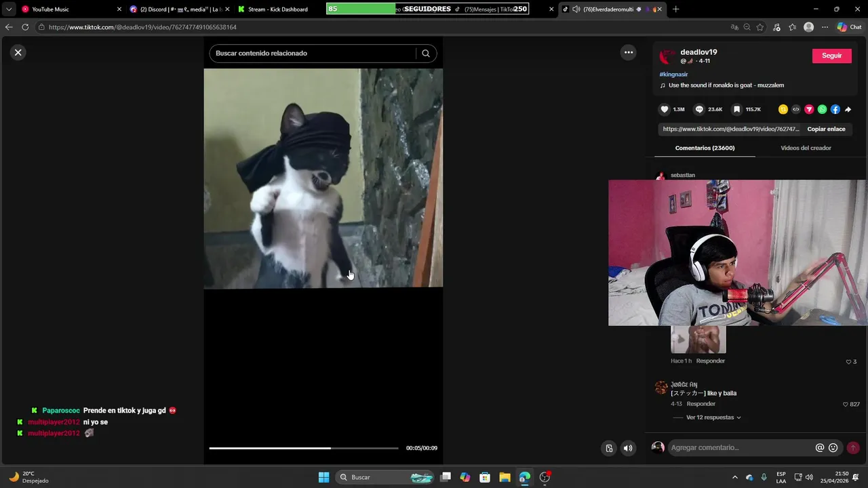Reply to J0RGE AN's comment via Responder

point(701,404)
